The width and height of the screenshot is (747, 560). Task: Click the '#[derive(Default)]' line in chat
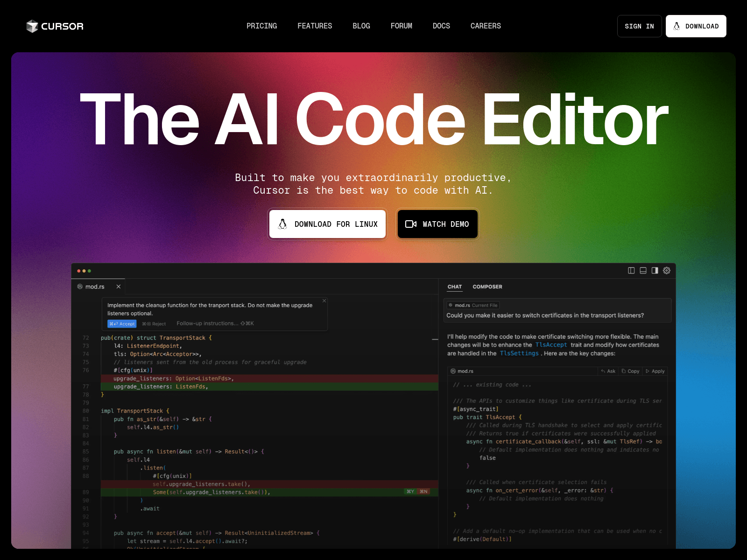pos(482,539)
